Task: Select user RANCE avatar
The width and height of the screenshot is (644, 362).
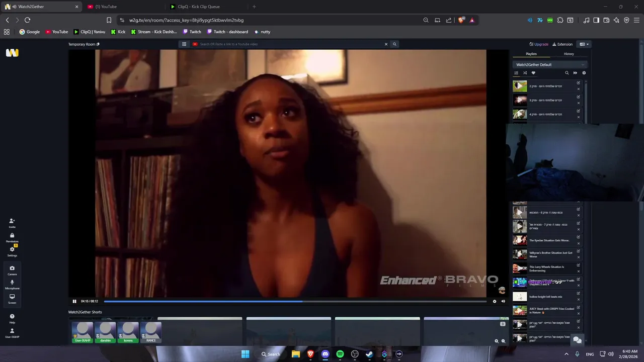Action: click(151, 332)
